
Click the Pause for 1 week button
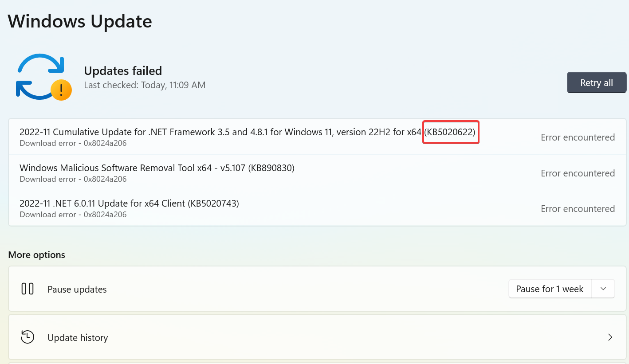(550, 289)
